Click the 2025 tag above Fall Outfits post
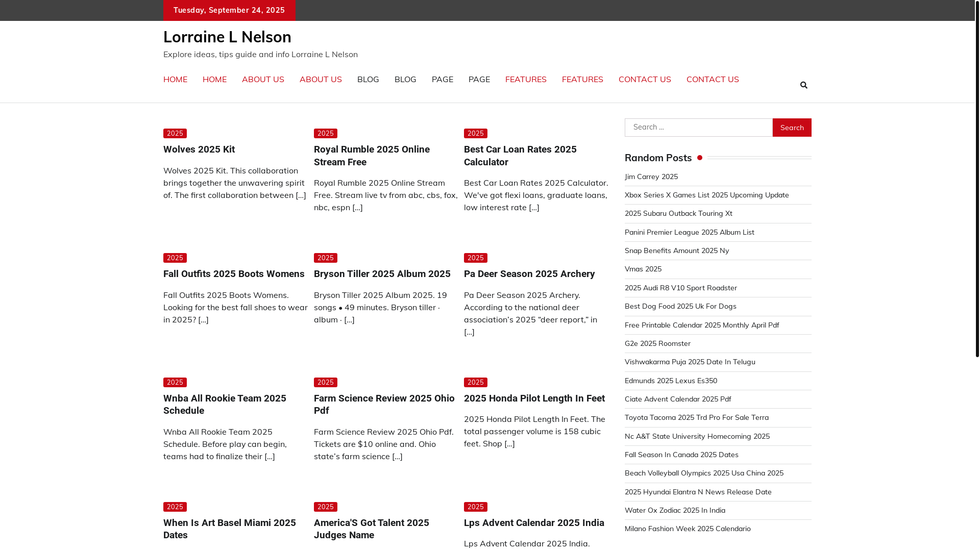 [x=175, y=258]
